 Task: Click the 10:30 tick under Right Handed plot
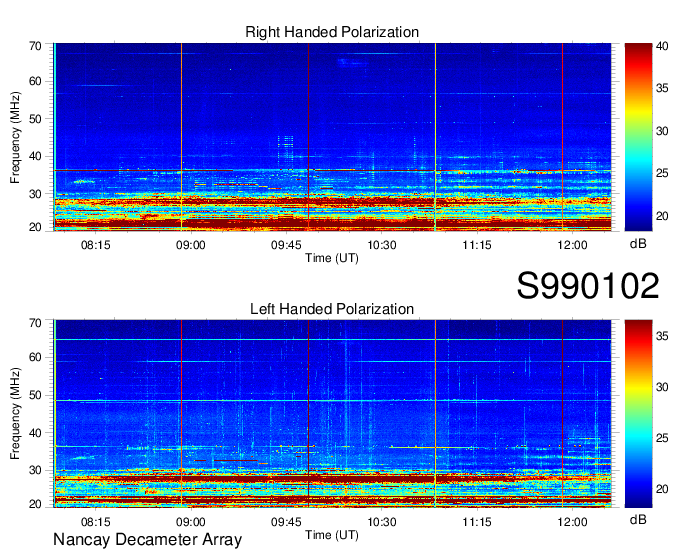pos(382,245)
